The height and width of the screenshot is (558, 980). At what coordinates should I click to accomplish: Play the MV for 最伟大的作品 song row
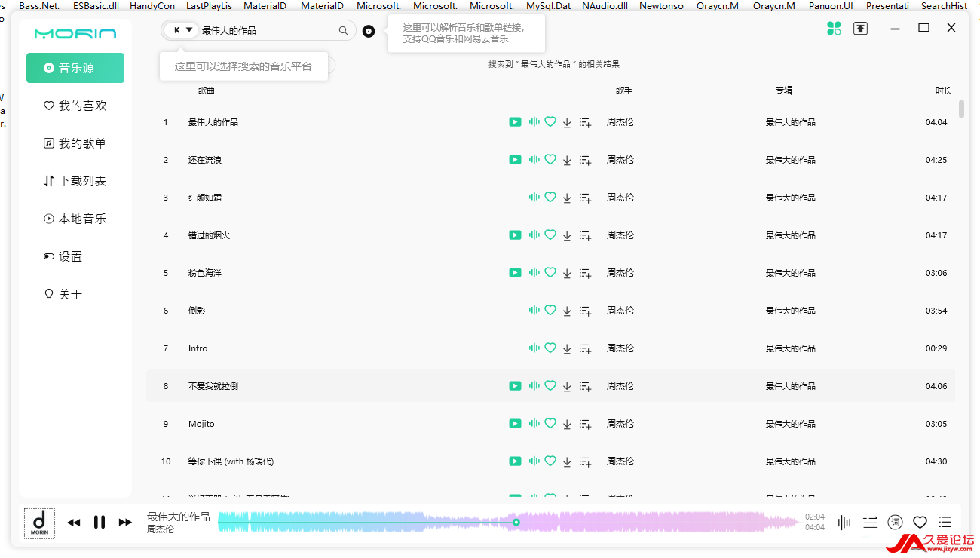(x=515, y=122)
